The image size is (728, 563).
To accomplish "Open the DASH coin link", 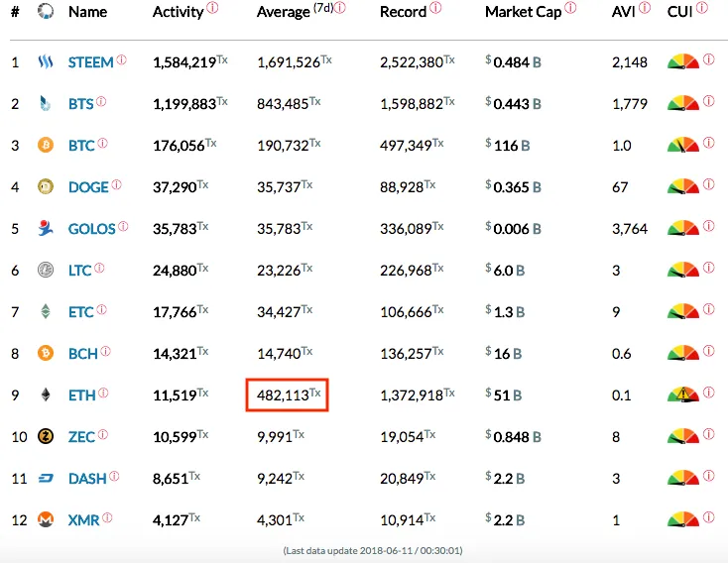I will [x=87, y=479].
